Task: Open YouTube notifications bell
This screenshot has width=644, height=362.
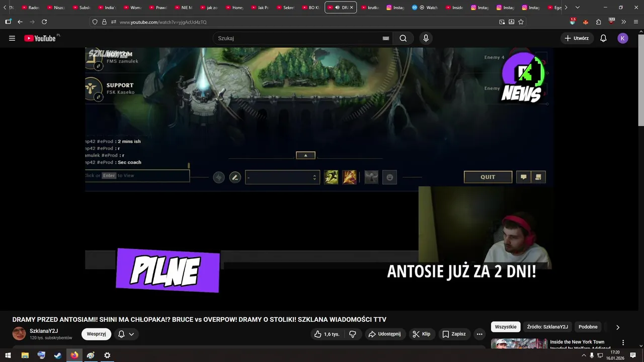Action: [x=603, y=38]
